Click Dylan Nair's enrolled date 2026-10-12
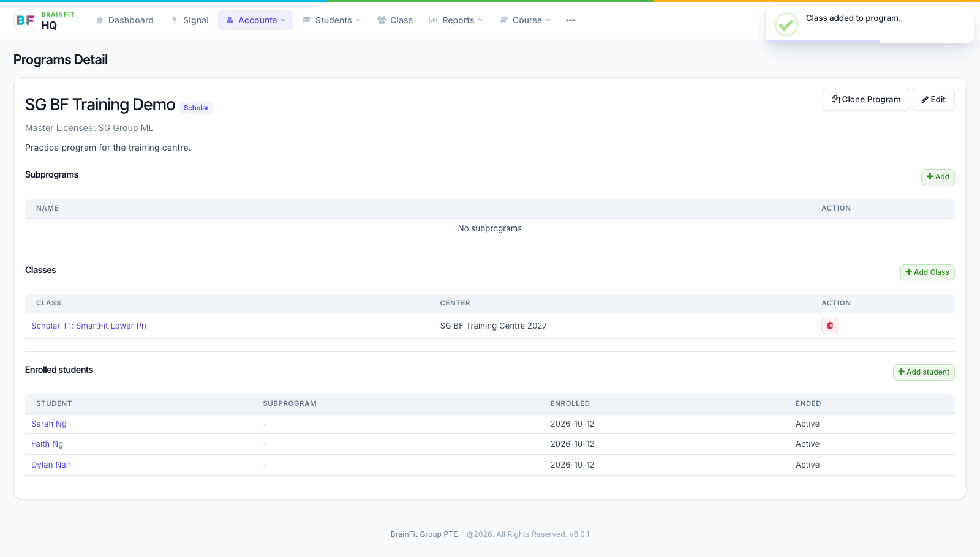The image size is (980, 557). click(x=573, y=465)
